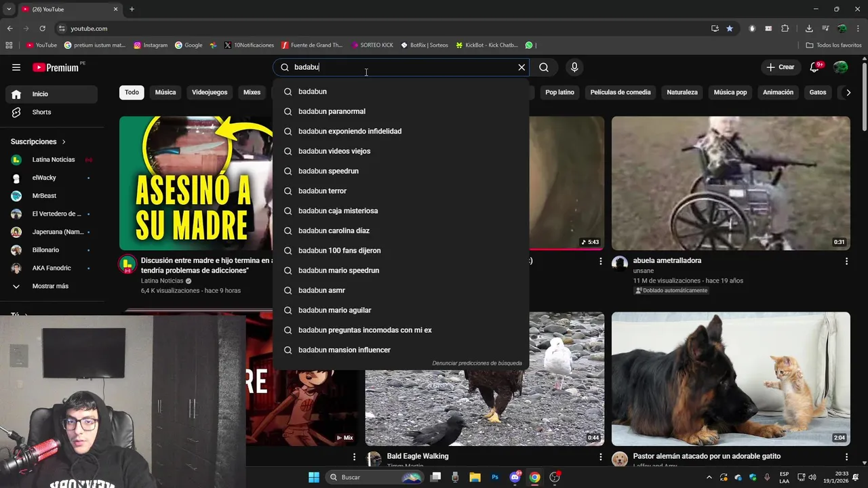Choose suggestion 'badabun caja misteriosa'
Viewport: 868px width, 488px height.
click(401, 211)
